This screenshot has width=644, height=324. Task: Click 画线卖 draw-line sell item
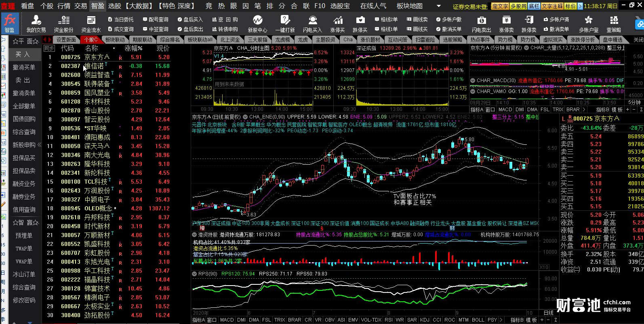click(x=417, y=19)
